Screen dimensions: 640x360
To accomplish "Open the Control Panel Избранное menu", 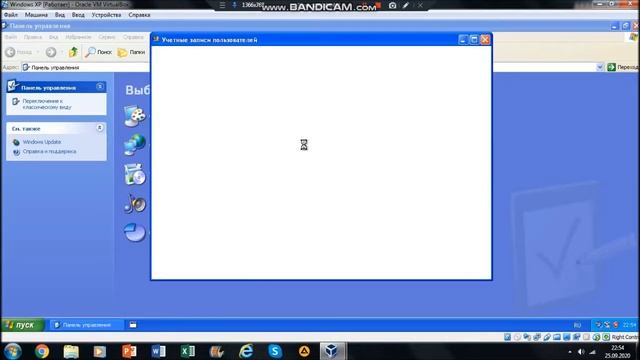I will 78,37.
